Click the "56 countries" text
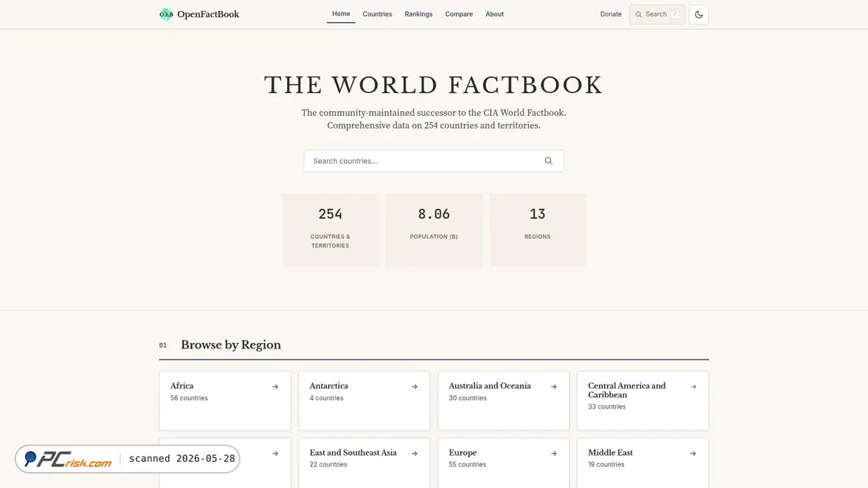This screenshot has height=488, width=868. [x=189, y=398]
